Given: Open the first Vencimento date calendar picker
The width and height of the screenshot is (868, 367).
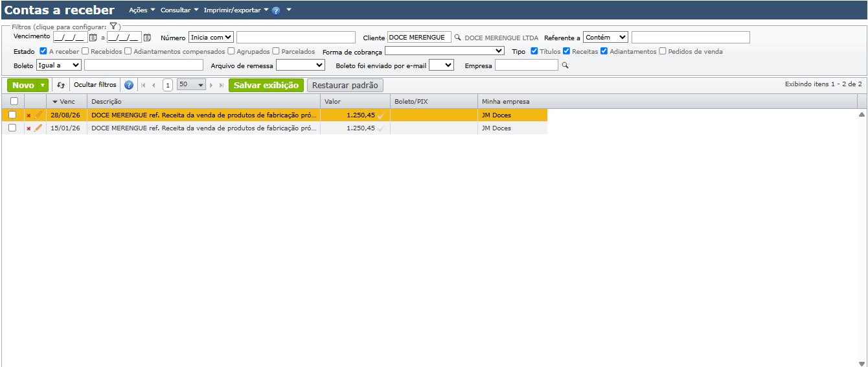Looking at the screenshot, I should click(93, 38).
